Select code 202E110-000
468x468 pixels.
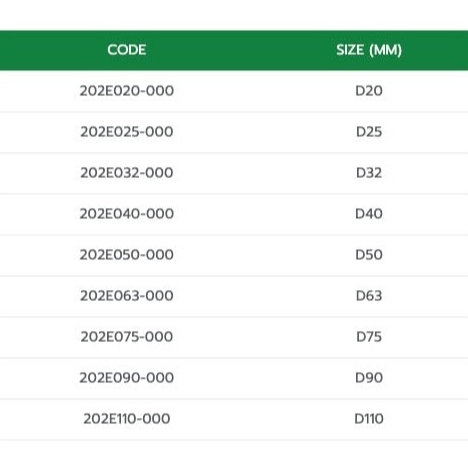127,419
